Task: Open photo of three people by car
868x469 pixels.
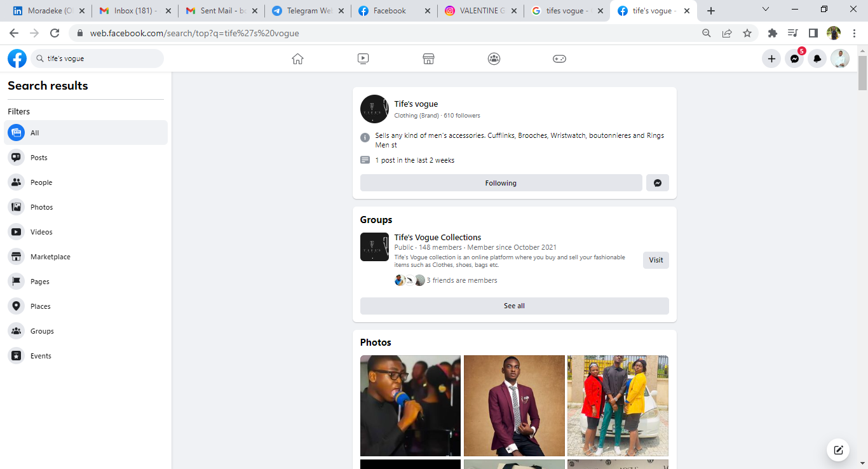Action: coord(618,405)
